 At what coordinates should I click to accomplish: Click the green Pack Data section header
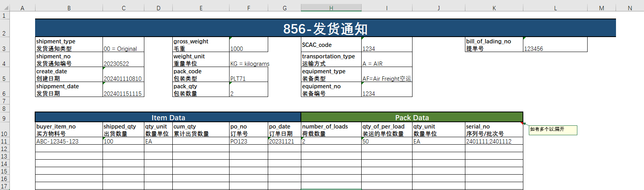[412, 117]
